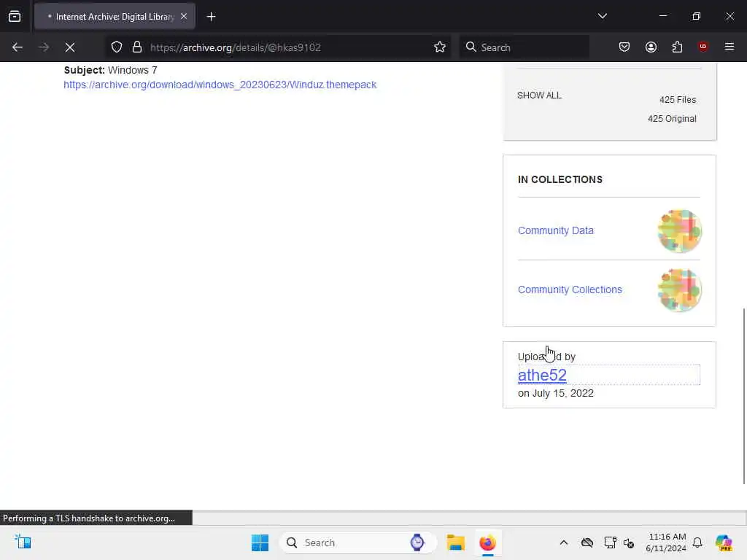Open the Community Data collection link

point(555,230)
